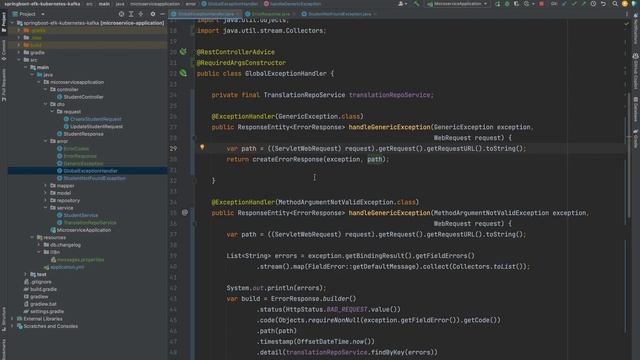This screenshot has width=640, height=360.
Task: Click the Git update project icon
Action: point(564,4)
